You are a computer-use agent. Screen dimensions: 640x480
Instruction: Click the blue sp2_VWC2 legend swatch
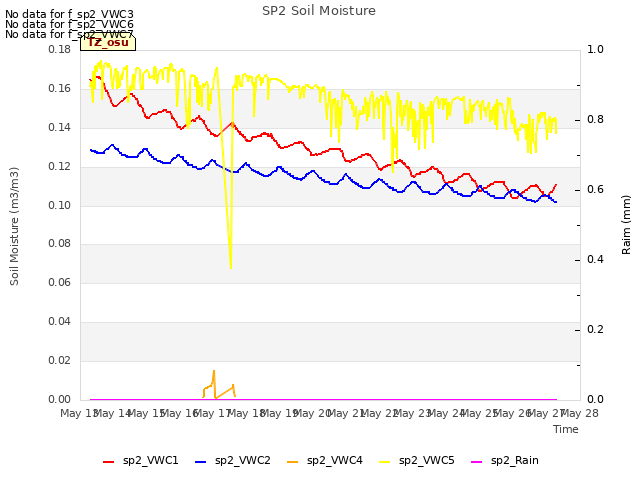point(200,462)
